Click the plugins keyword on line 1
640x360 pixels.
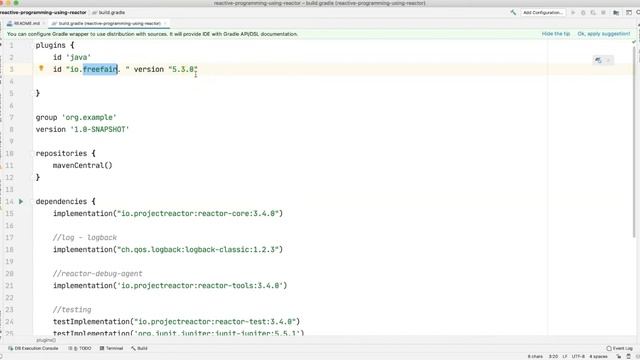(x=51, y=45)
